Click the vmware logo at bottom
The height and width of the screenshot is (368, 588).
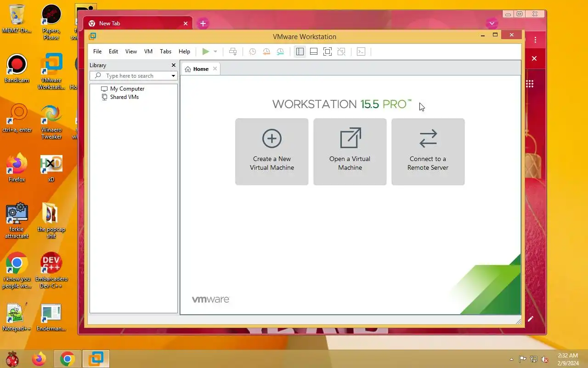click(x=210, y=299)
